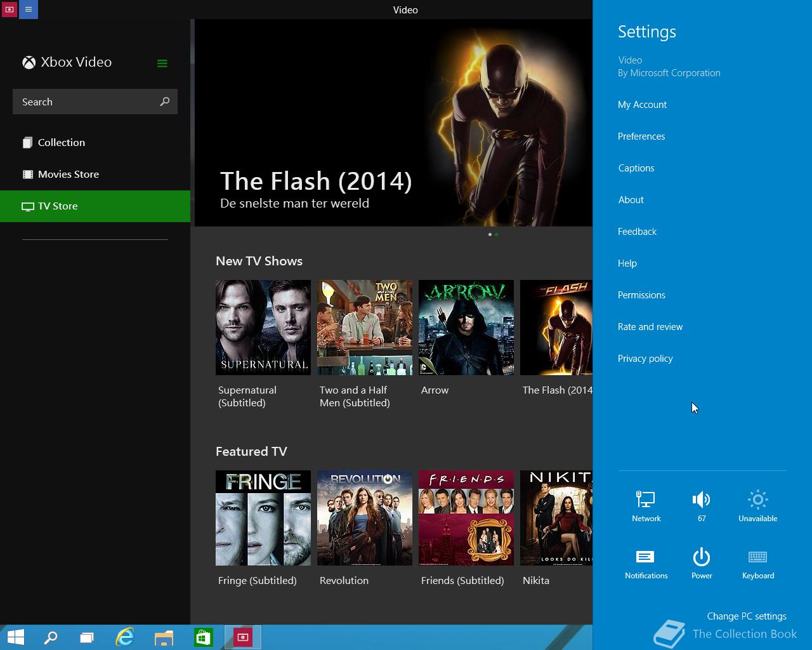Open the Friends show thumbnail
Screen dimensions: 812x650
pyautogui.click(x=466, y=518)
